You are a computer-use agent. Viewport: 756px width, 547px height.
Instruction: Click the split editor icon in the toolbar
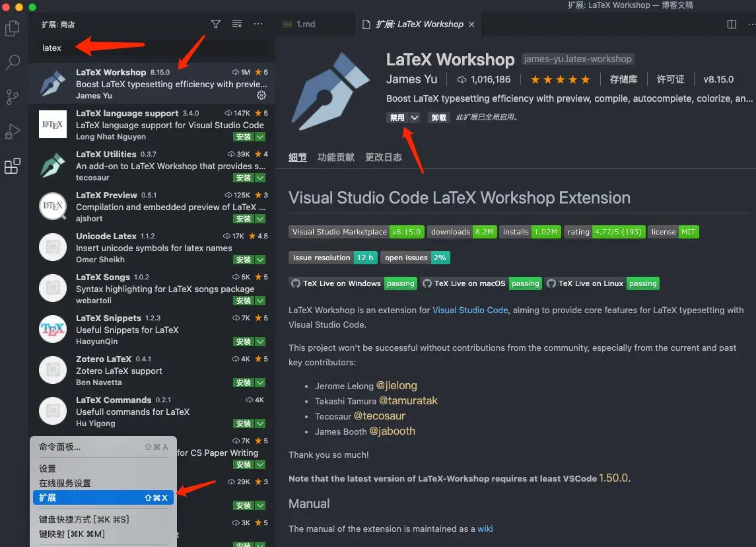732,24
